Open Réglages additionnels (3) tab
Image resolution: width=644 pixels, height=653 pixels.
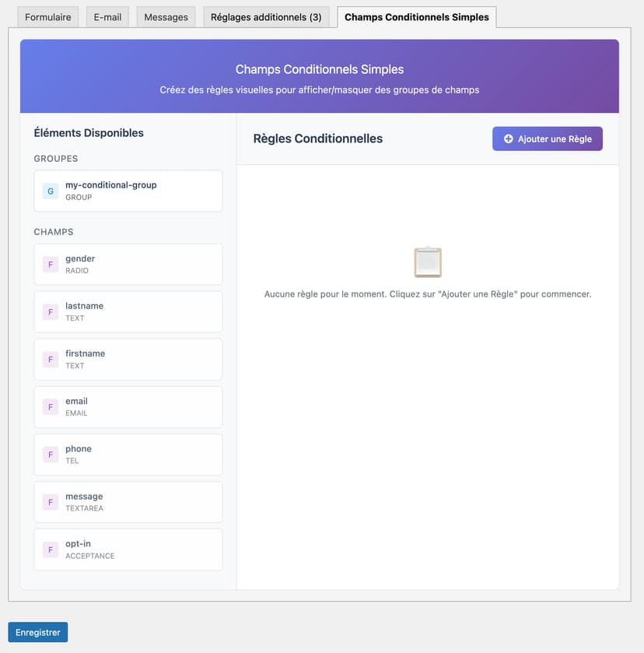click(x=266, y=17)
